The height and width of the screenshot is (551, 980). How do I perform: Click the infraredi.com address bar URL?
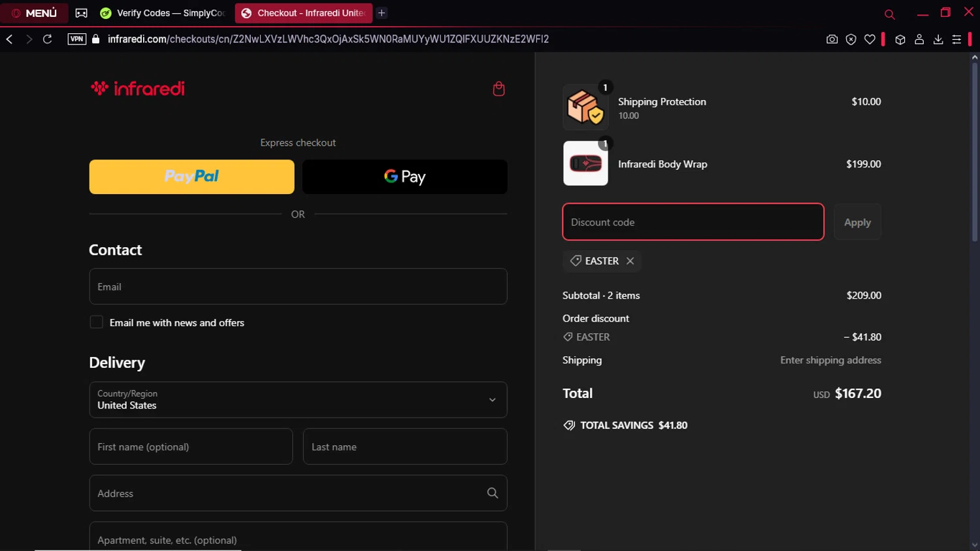pyautogui.click(x=328, y=39)
